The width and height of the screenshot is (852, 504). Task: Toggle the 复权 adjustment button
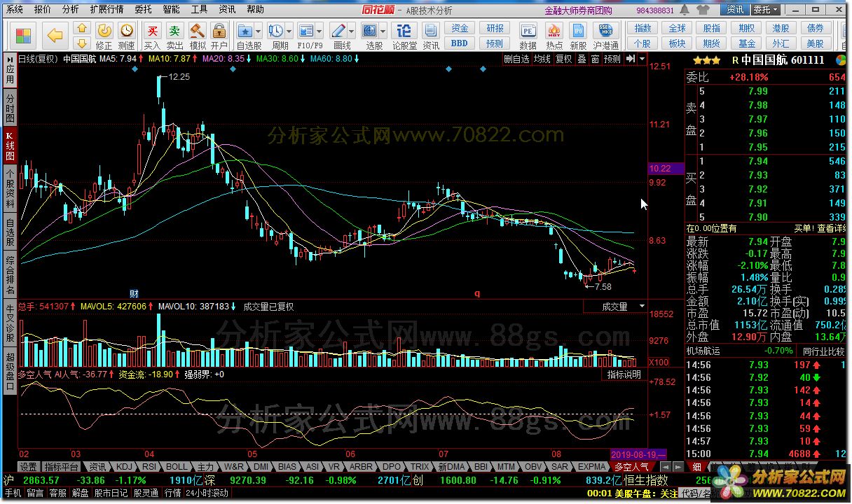(x=564, y=59)
